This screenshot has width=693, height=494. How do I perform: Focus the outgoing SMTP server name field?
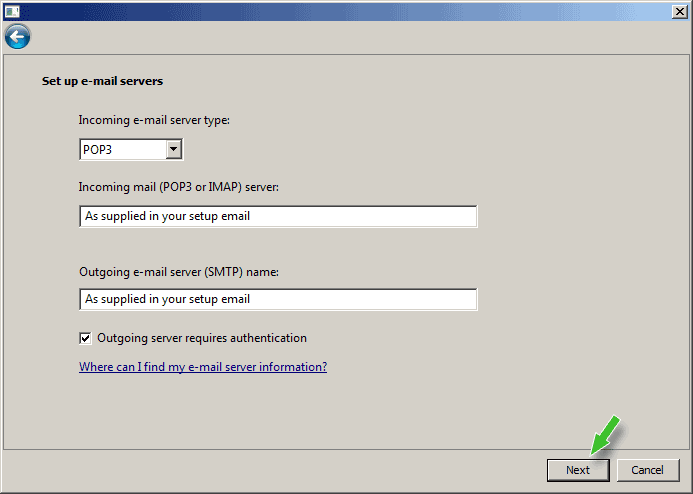click(x=278, y=299)
